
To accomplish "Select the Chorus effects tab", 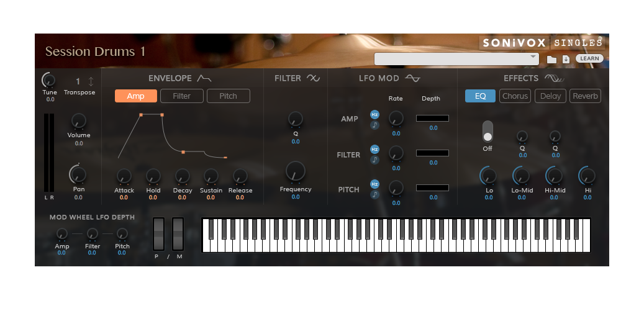I will (x=515, y=96).
